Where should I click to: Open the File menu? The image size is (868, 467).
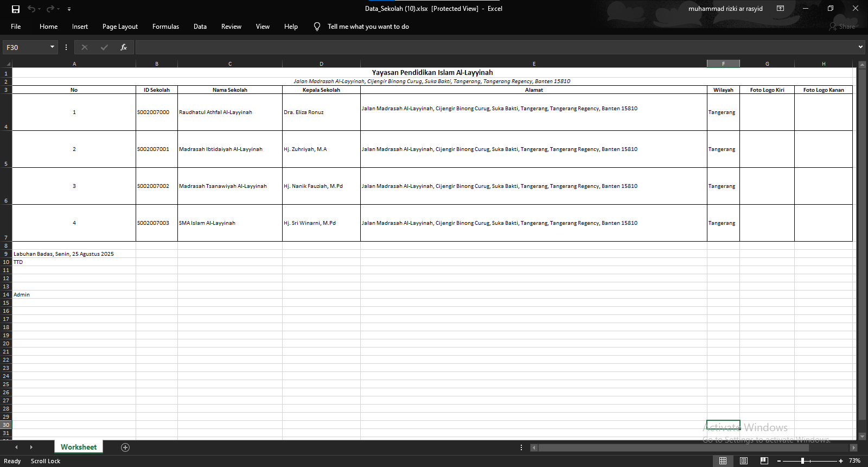(16, 27)
